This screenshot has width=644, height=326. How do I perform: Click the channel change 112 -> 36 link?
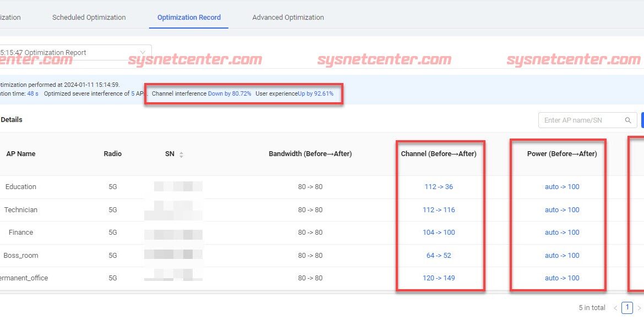point(439,187)
